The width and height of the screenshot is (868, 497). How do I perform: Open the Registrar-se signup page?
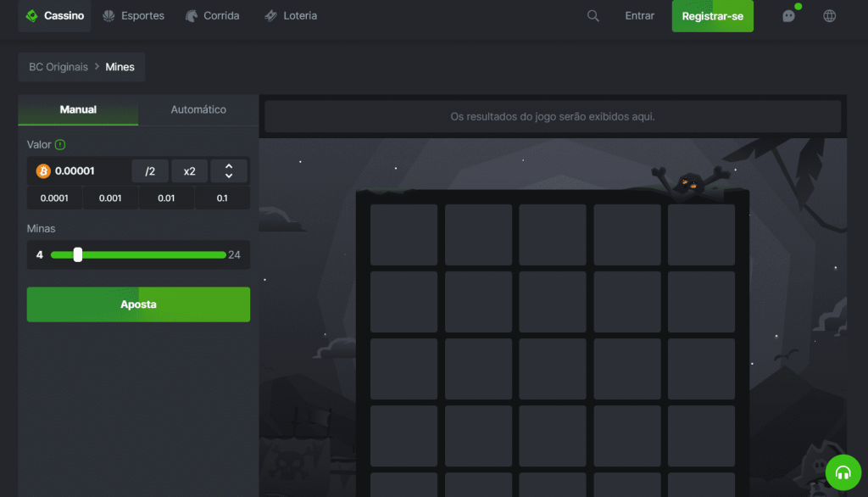coord(712,15)
